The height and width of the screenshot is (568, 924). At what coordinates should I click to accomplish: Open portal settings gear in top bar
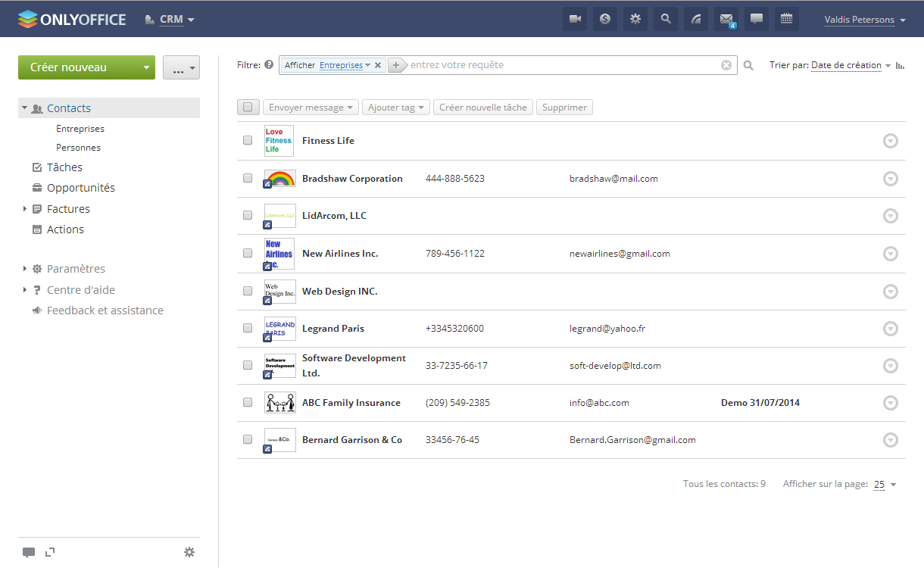[x=635, y=19]
